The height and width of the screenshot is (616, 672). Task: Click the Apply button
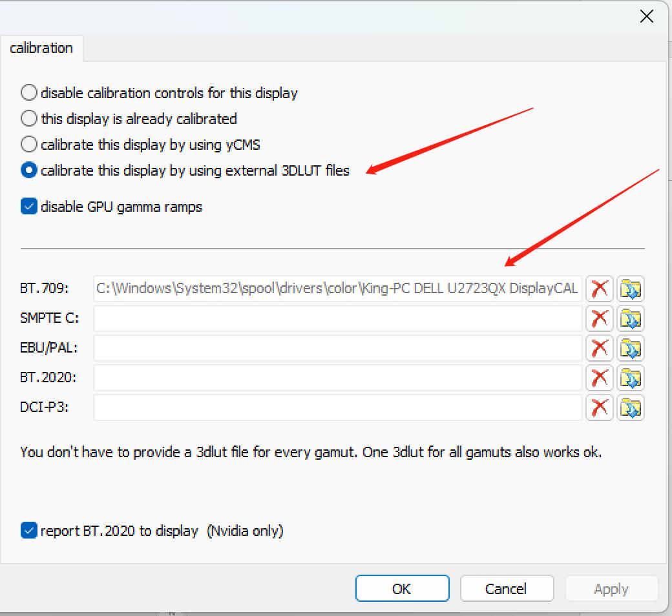611,589
